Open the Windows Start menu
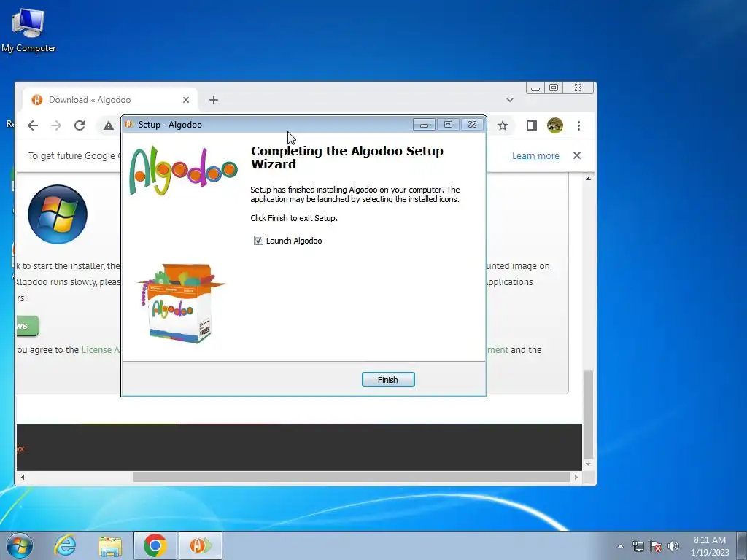Image resolution: width=747 pixels, height=560 pixels. (x=19, y=545)
